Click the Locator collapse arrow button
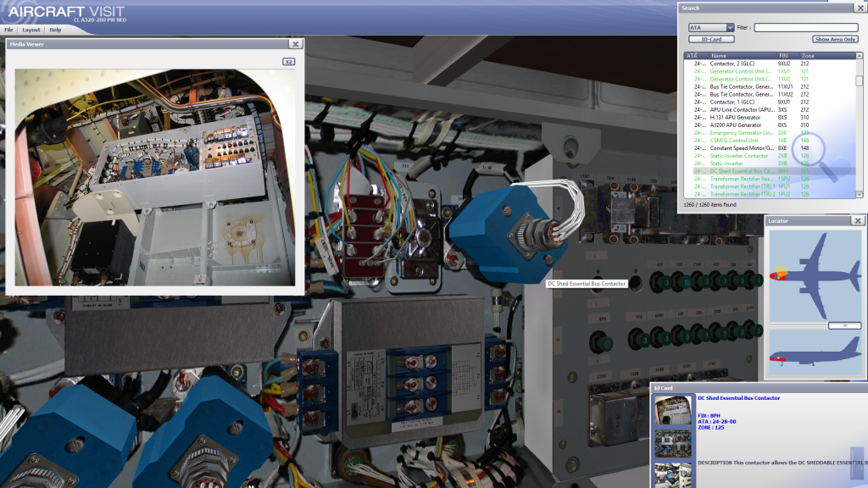 (x=845, y=326)
